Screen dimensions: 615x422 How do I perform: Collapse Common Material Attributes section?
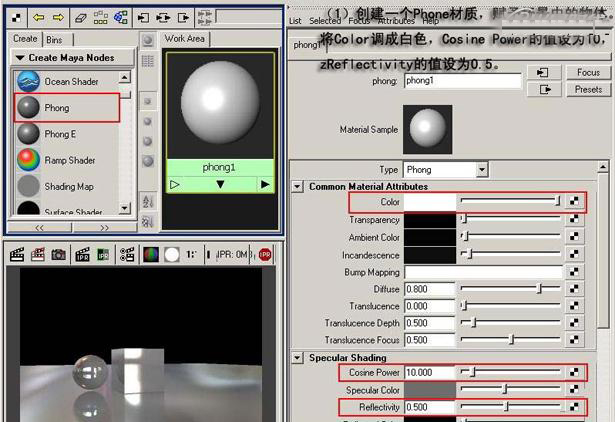pyautogui.click(x=297, y=186)
